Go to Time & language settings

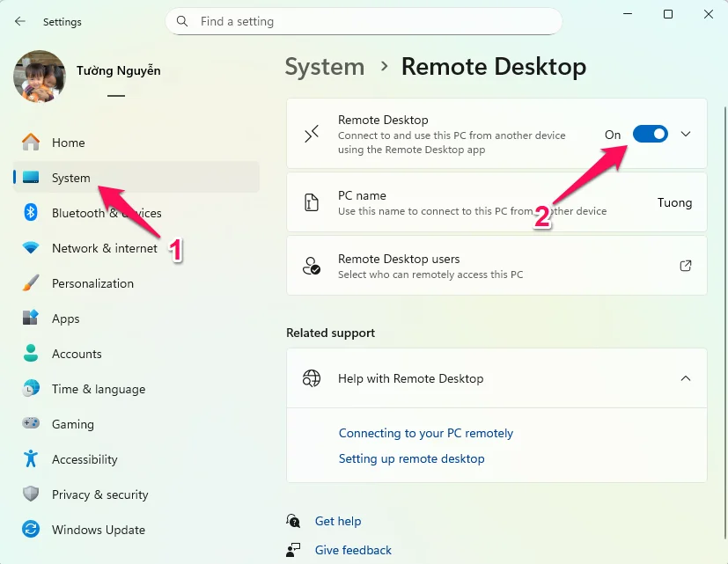[x=98, y=389]
